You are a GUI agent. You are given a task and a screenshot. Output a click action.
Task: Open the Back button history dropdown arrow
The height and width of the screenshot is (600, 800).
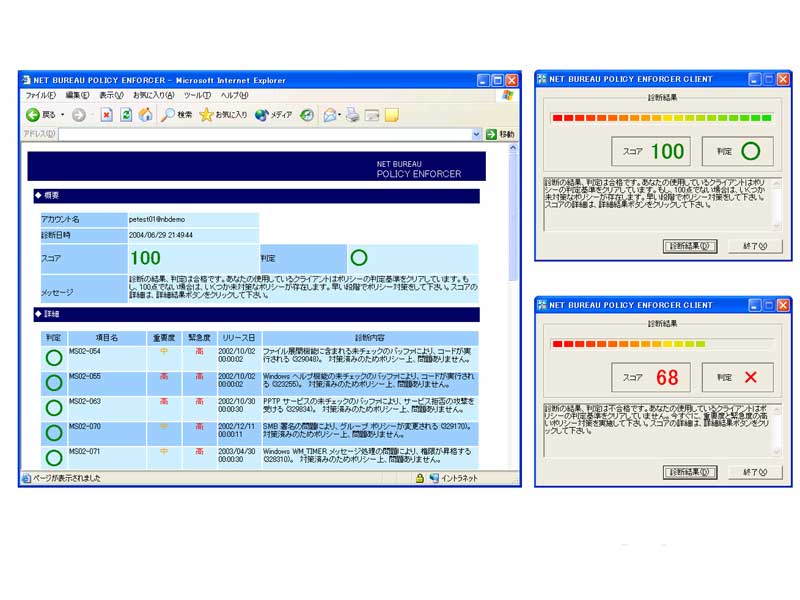(63, 115)
